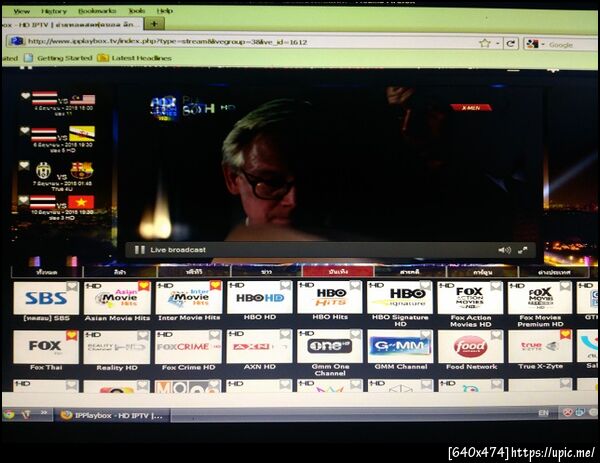Open the AXN HD channel
Image resolution: width=600 pixels, height=463 pixels.
coord(260,346)
